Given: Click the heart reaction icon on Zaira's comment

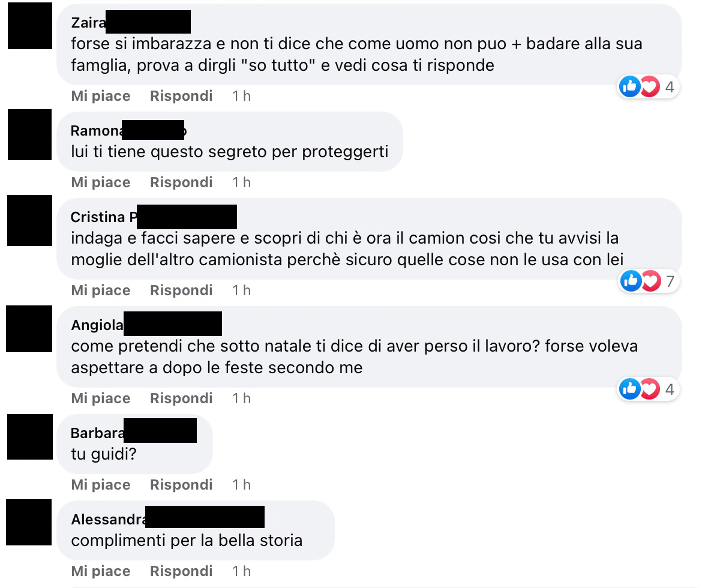Looking at the screenshot, I should [x=649, y=87].
